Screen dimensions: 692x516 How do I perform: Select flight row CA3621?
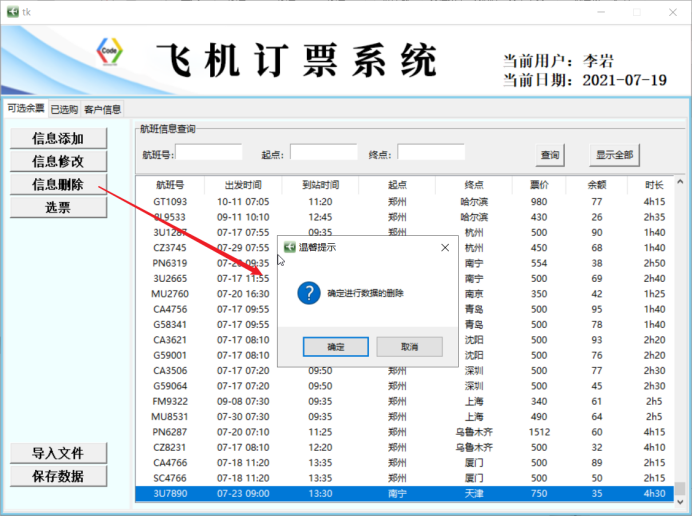(405, 340)
